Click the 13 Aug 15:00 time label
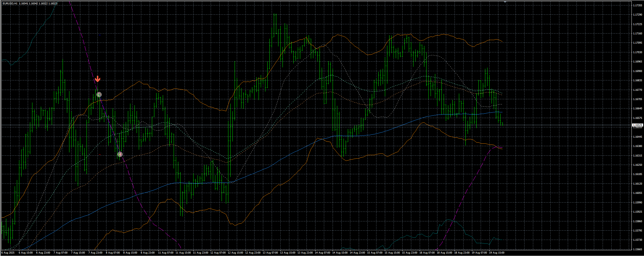This screenshot has width=644, height=256. point(287,253)
